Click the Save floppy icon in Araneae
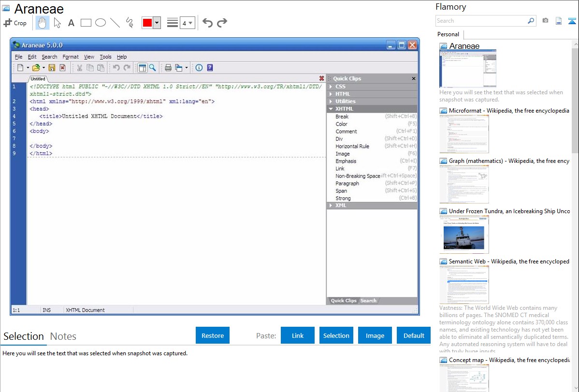579x392 pixels. [x=52, y=68]
